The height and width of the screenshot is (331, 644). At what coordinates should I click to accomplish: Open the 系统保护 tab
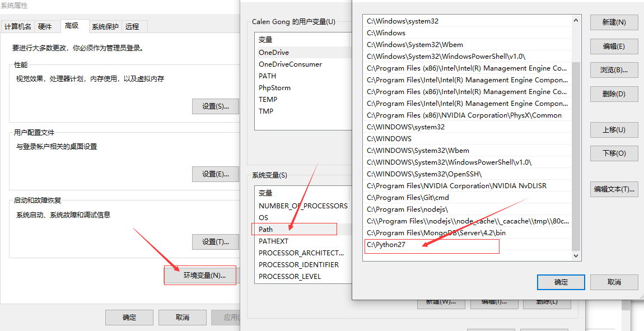pyautogui.click(x=105, y=26)
